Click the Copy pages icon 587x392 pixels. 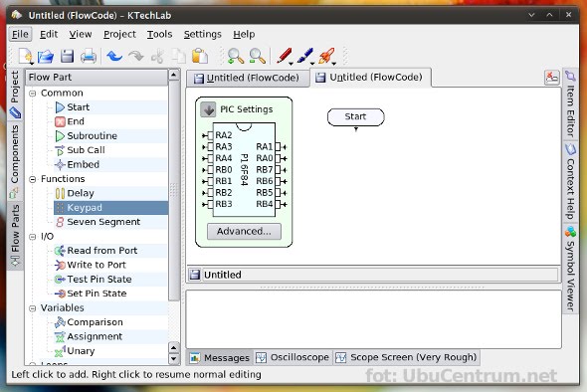pos(178,56)
